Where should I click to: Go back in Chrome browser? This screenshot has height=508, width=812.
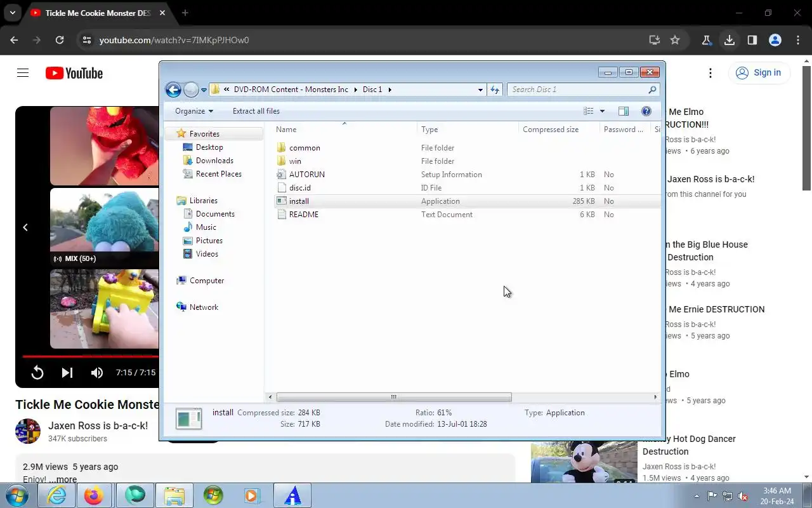[14, 40]
